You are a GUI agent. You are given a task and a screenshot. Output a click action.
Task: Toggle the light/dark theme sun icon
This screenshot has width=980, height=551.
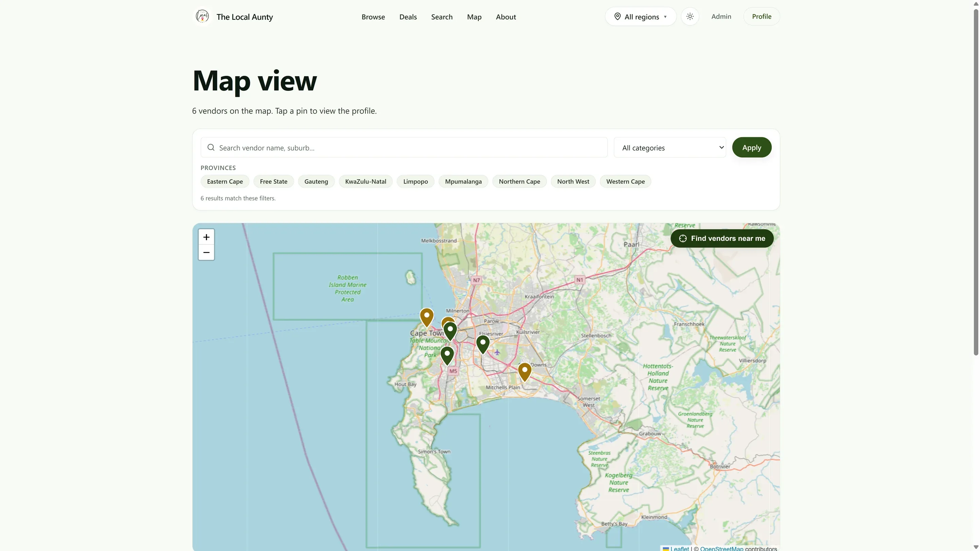pyautogui.click(x=690, y=16)
